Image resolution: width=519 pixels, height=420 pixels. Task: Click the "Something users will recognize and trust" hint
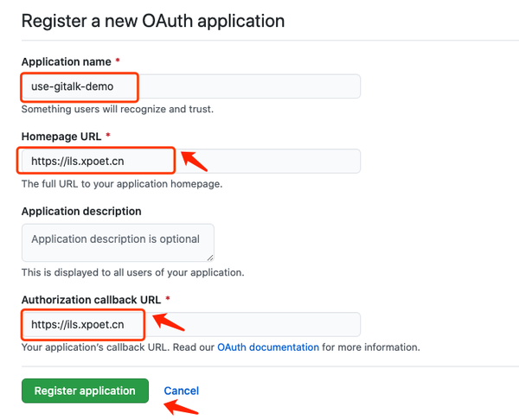(x=117, y=110)
